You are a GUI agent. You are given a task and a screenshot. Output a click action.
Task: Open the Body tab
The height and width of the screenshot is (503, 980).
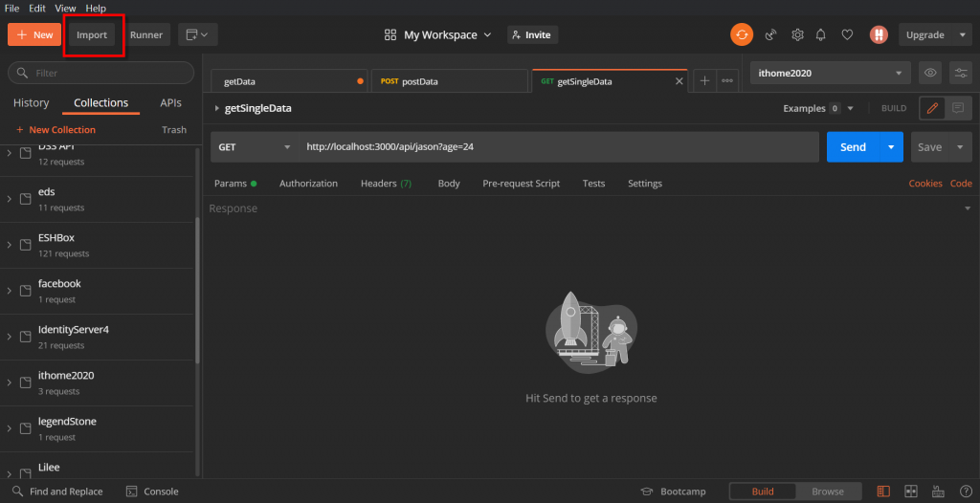pos(449,184)
